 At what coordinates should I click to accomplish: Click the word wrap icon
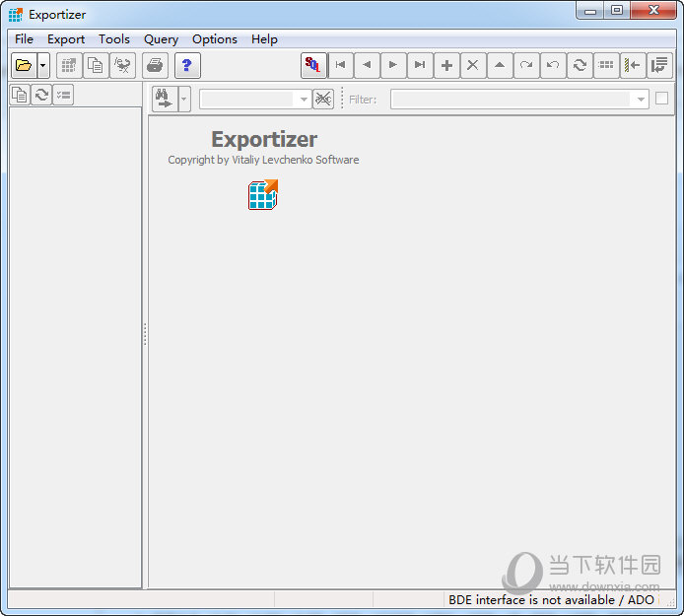(x=659, y=65)
